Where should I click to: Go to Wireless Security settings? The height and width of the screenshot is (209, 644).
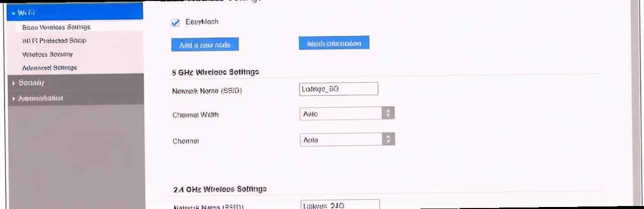coord(48,54)
